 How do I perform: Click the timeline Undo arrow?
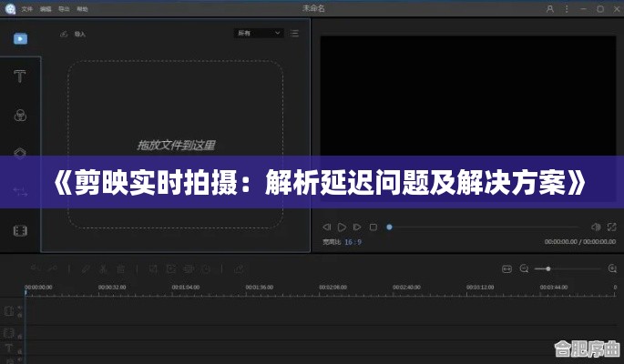[36, 269]
